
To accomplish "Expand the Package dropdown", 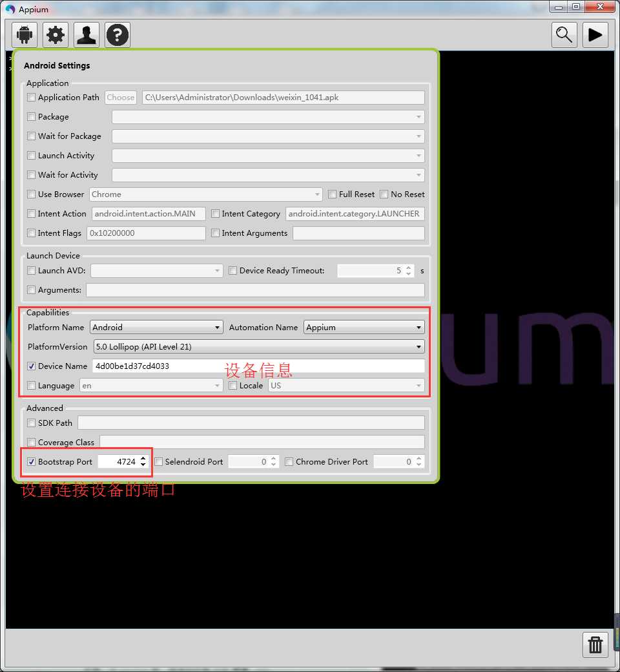I will [268, 116].
